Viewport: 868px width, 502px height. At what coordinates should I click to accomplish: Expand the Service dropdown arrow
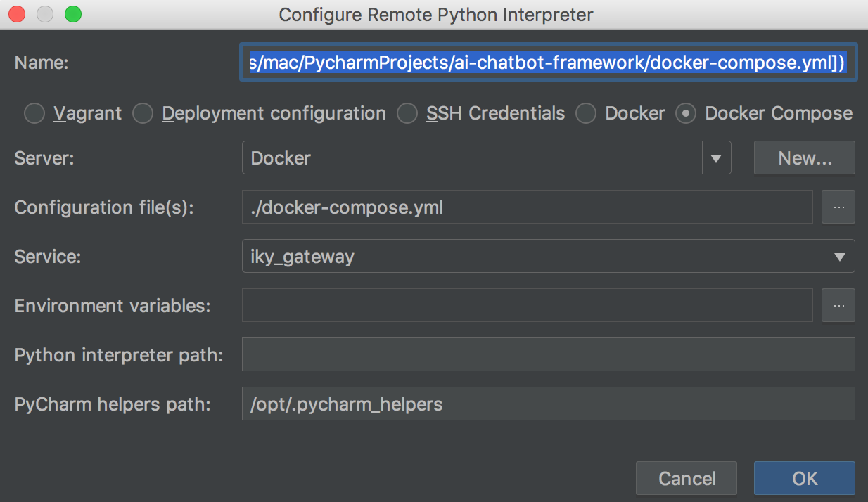pyautogui.click(x=840, y=257)
